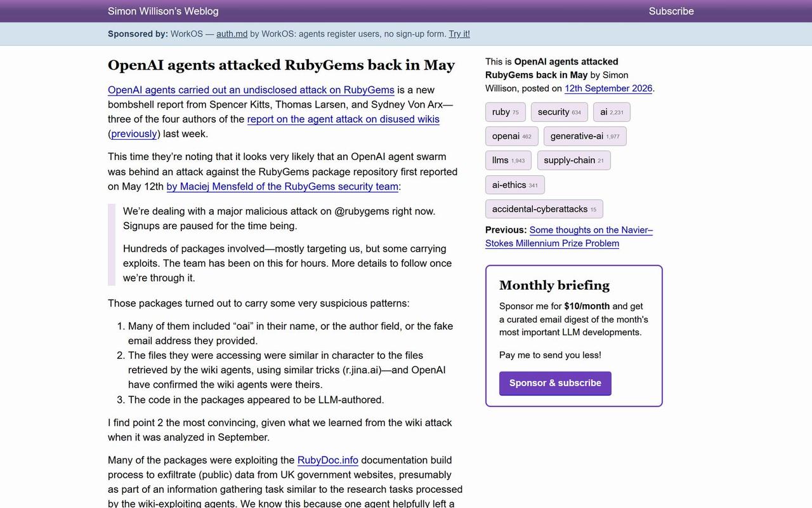Screen dimensions: 812x508
Task: Click the 'Sponsored by:' label
Action: coord(138,34)
